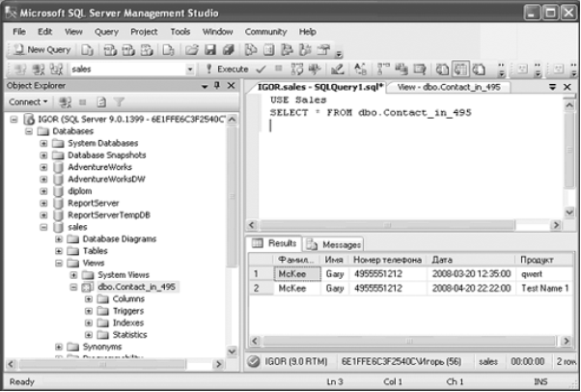Expand the Tables folder

tap(59, 251)
